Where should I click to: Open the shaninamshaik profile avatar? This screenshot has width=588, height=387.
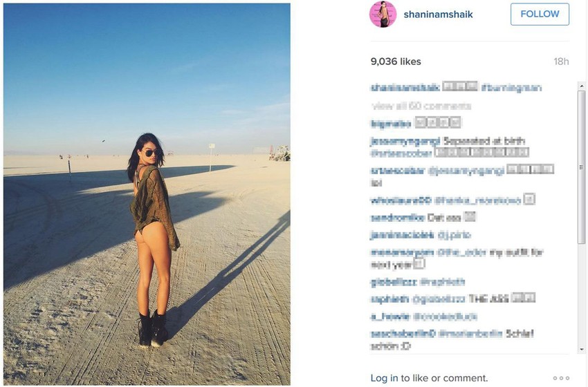383,15
